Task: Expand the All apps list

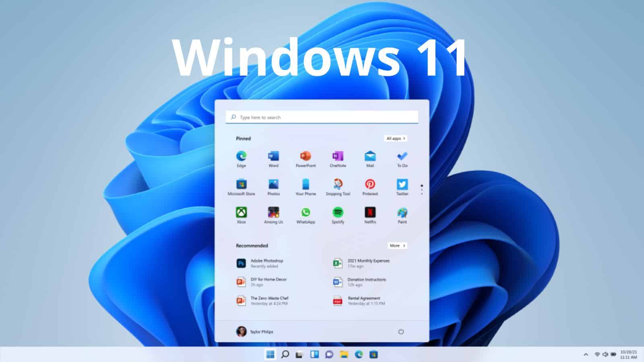Action: pos(396,138)
